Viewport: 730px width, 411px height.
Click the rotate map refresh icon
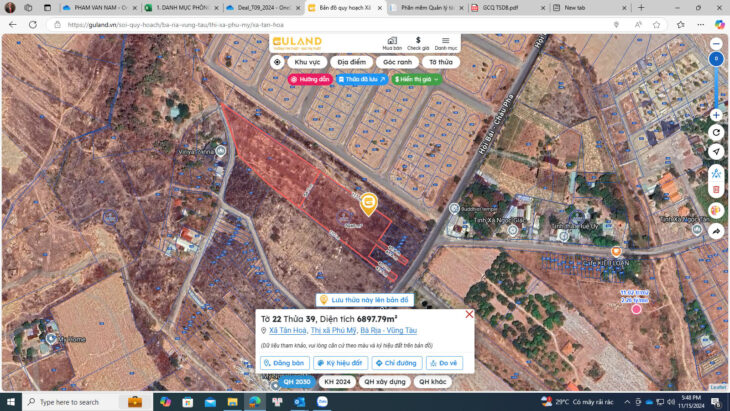pyautogui.click(x=716, y=132)
